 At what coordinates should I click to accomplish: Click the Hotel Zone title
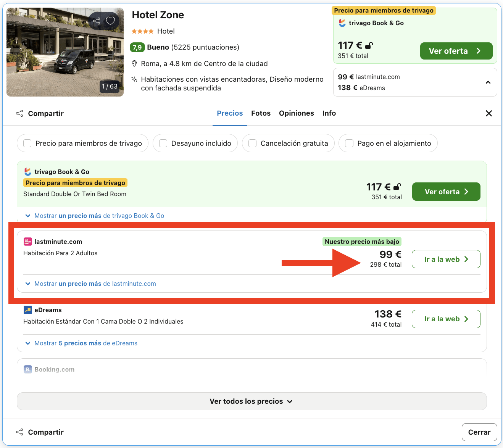pyautogui.click(x=158, y=15)
